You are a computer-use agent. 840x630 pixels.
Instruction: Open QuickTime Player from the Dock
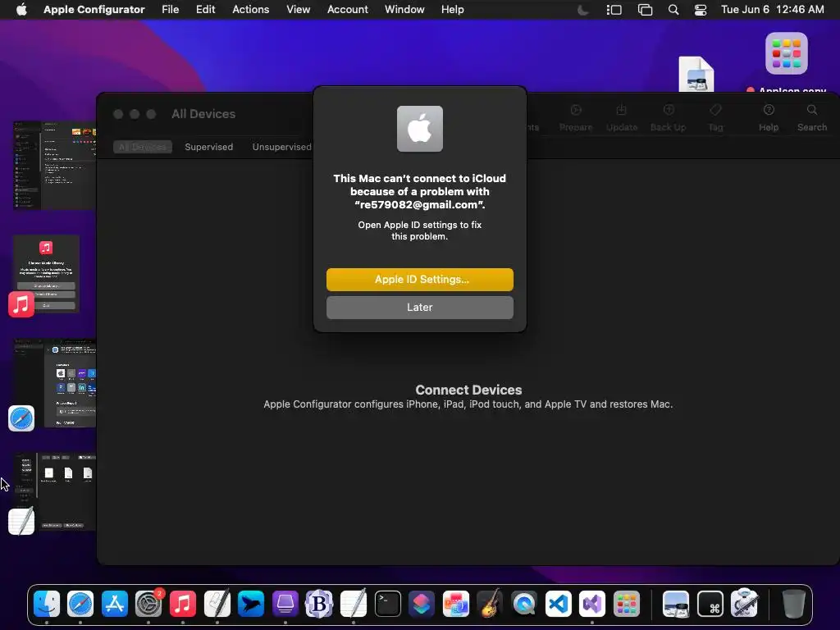524,605
